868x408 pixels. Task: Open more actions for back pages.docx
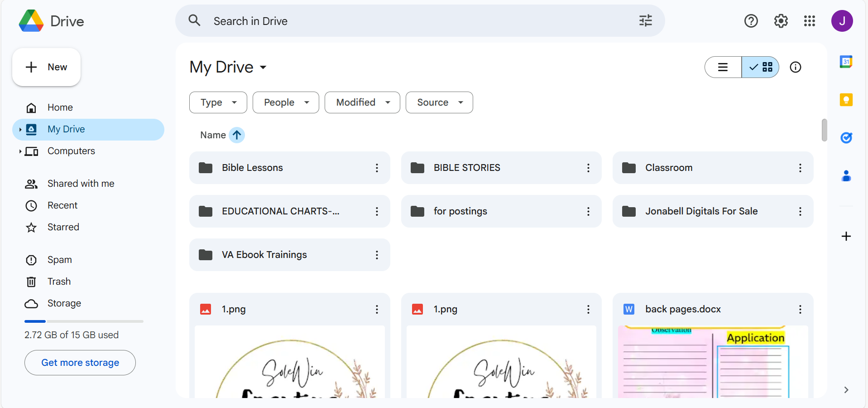pos(800,309)
